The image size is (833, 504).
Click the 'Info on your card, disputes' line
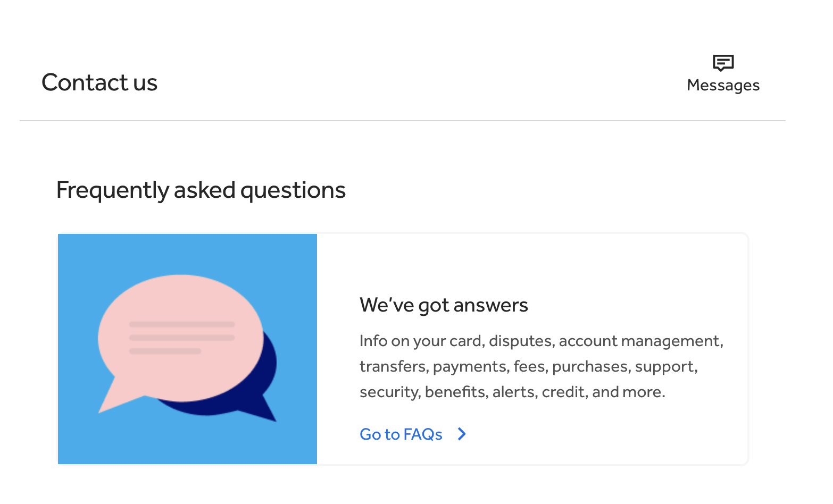tap(542, 341)
